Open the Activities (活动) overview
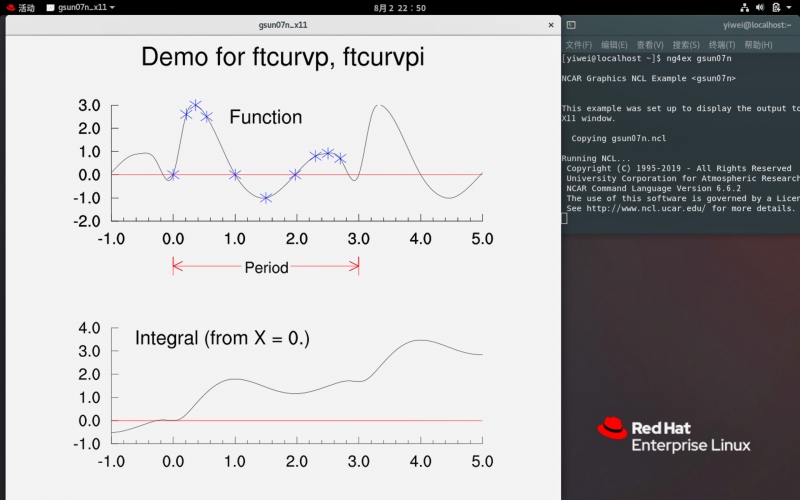The width and height of the screenshot is (800, 500). click(26, 7)
